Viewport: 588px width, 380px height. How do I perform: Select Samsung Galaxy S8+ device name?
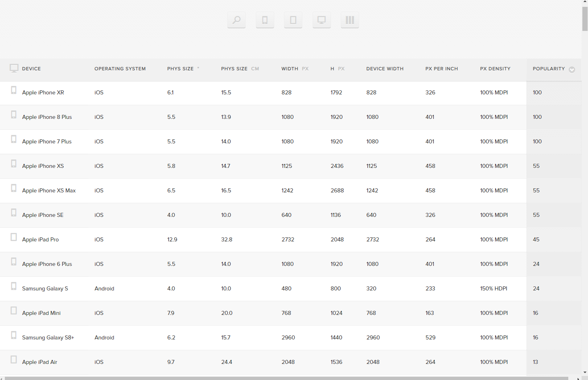click(x=48, y=337)
